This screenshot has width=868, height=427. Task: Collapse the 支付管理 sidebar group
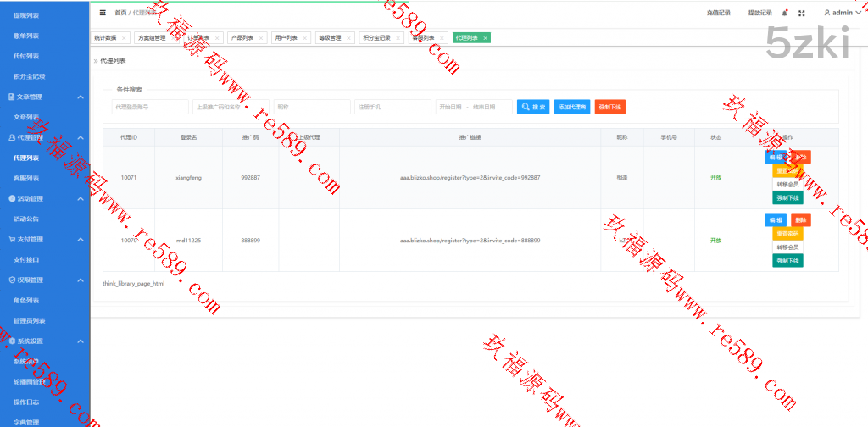pos(80,240)
